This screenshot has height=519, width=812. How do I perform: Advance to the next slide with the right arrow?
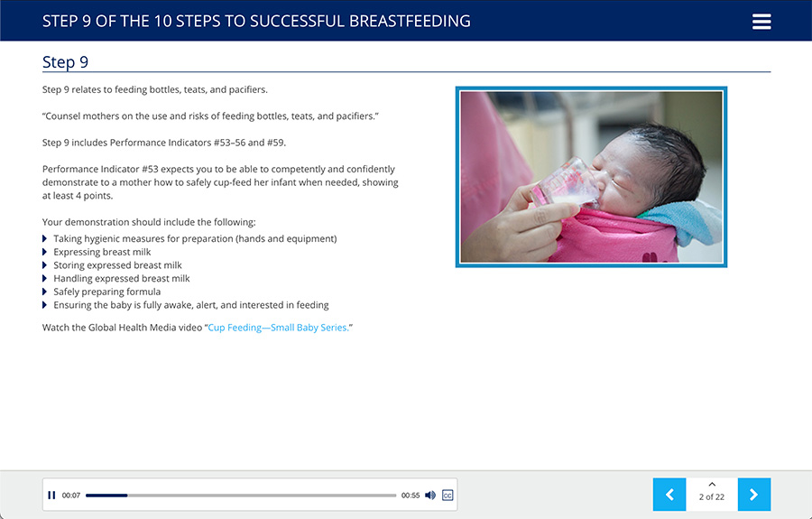(754, 495)
